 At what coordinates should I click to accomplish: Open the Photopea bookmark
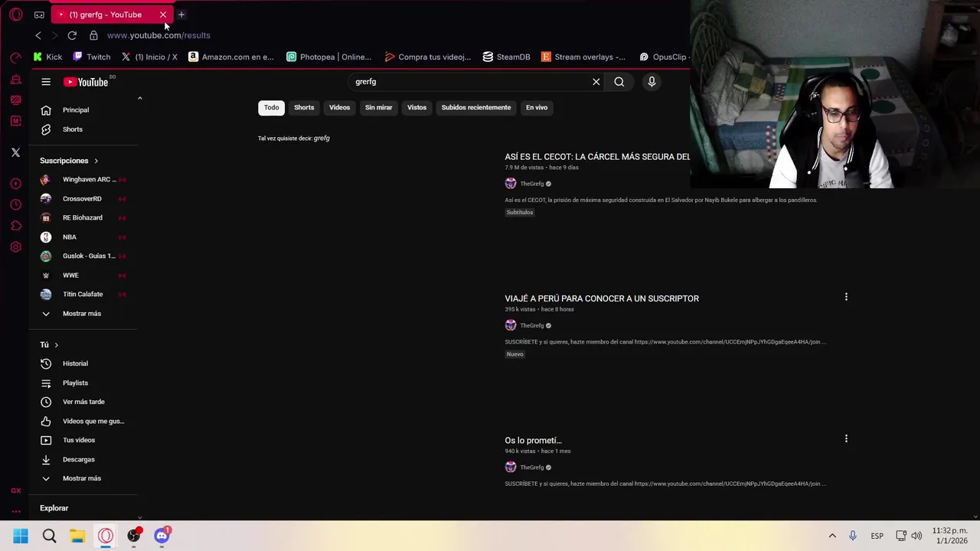[x=329, y=57]
